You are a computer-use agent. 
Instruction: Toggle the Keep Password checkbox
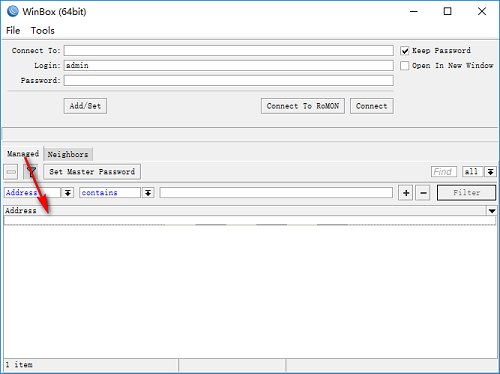point(404,51)
